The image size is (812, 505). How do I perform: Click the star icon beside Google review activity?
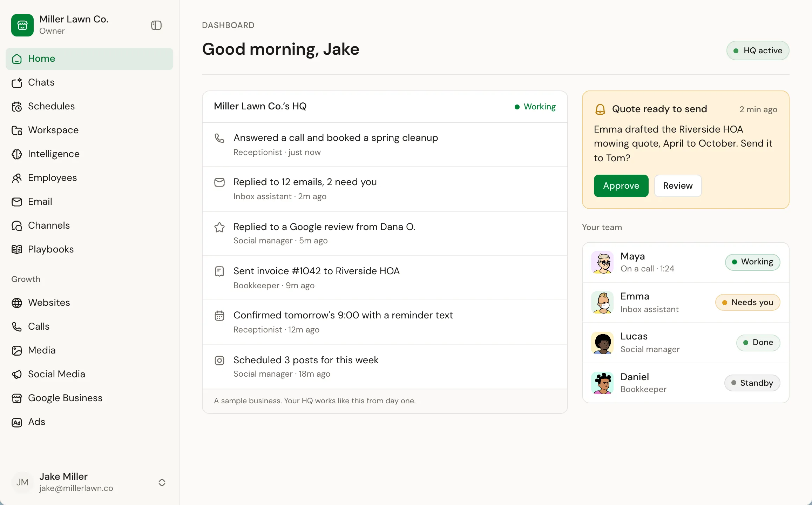219,227
